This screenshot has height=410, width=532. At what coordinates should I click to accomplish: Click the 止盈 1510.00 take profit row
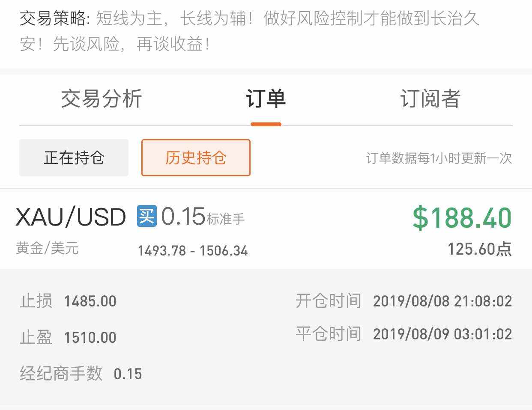68,337
